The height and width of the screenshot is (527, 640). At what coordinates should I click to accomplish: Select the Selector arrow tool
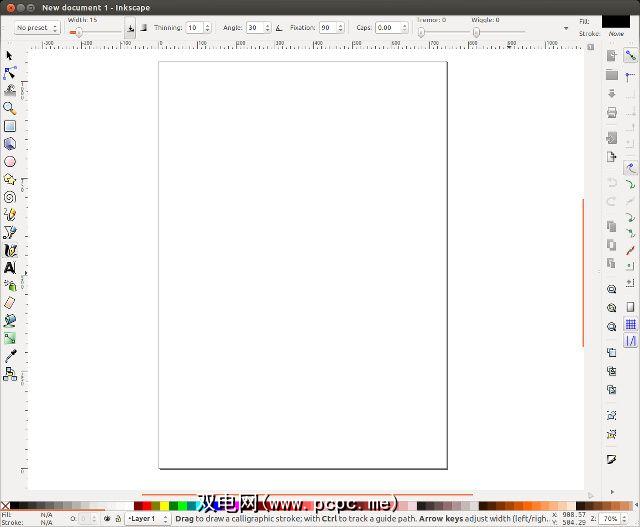click(x=10, y=55)
